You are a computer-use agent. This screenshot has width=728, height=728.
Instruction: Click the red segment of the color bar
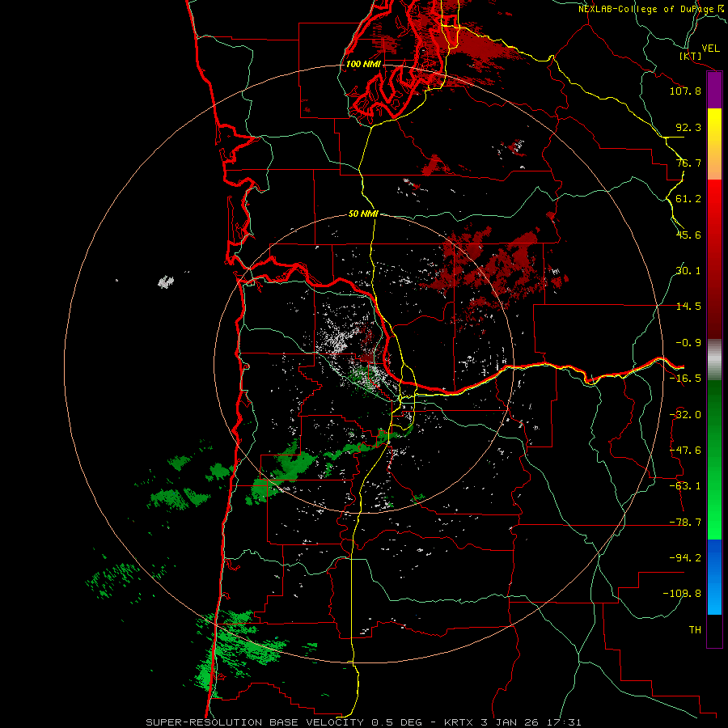pyautogui.click(x=714, y=259)
